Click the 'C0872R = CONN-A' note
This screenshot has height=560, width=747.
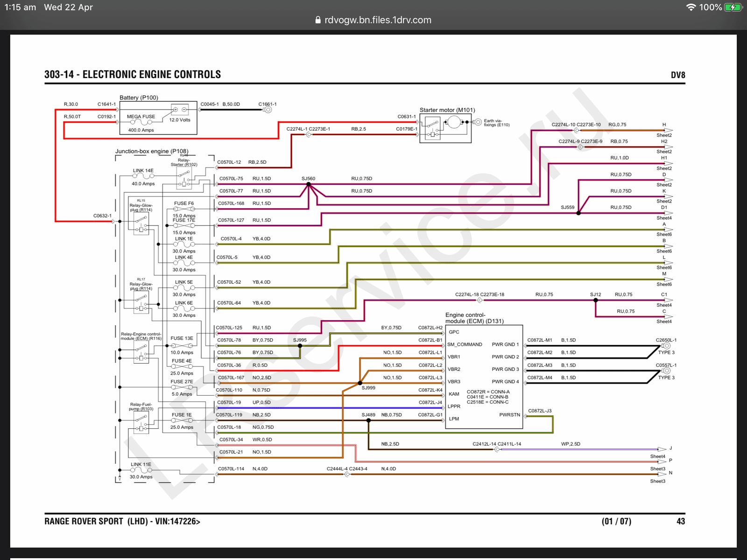pos(488,392)
